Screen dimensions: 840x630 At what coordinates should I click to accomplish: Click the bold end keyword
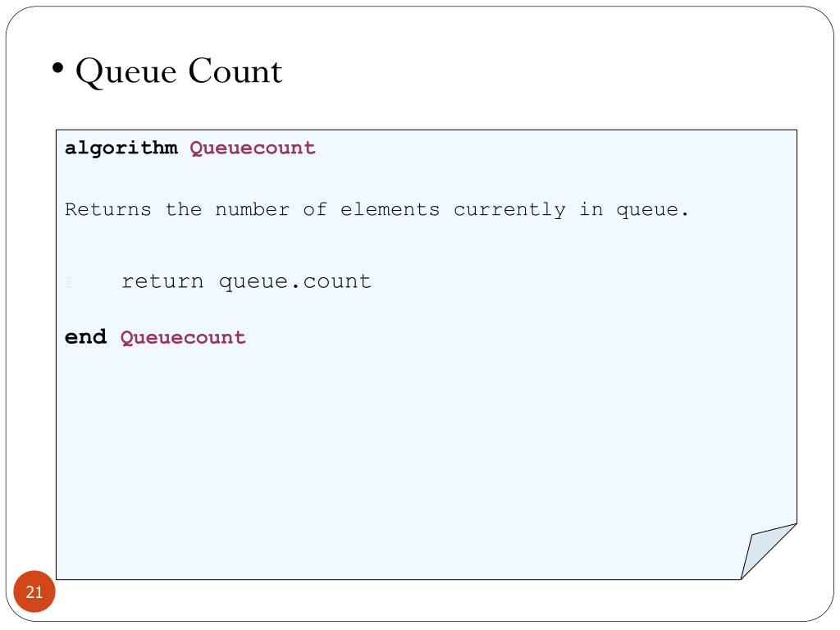pos(85,337)
